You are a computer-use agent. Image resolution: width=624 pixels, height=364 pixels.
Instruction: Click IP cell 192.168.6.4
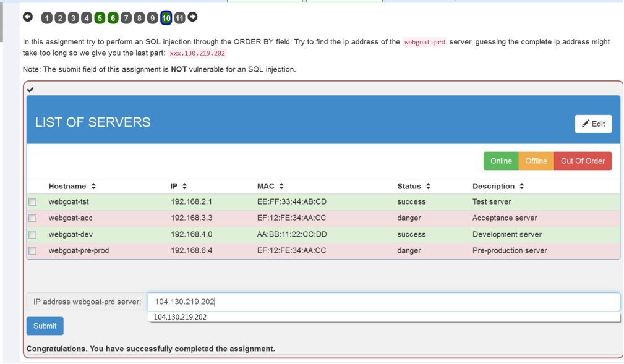pos(192,251)
